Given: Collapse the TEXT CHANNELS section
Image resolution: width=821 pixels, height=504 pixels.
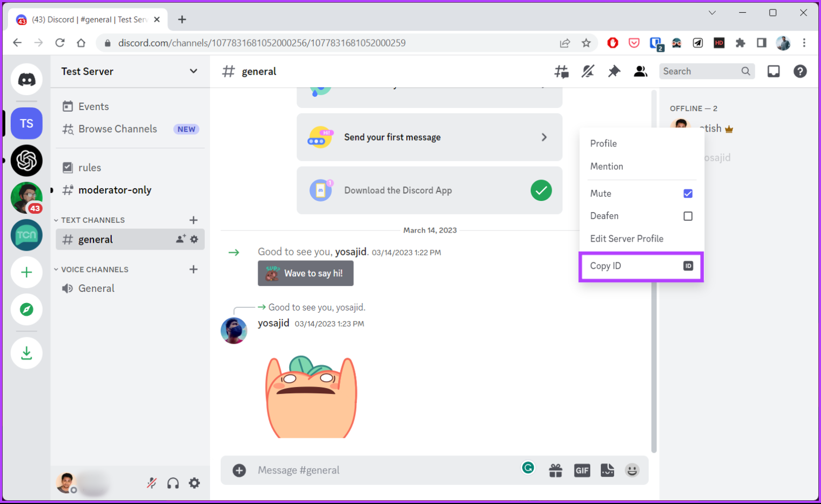Looking at the screenshot, I should (x=56, y=220).
